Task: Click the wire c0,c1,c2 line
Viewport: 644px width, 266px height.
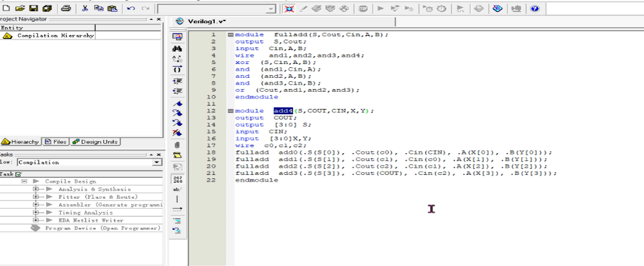Action: click(270, 145)
